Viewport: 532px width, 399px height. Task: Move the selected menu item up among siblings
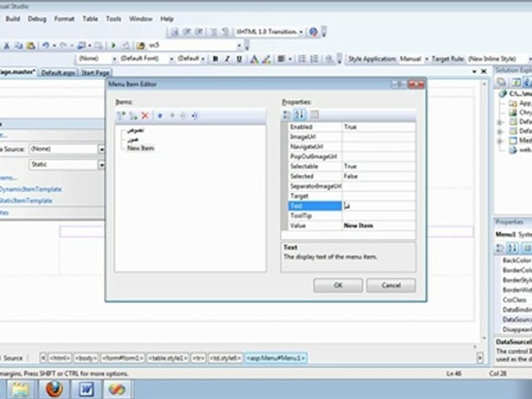tap(160, 116)
